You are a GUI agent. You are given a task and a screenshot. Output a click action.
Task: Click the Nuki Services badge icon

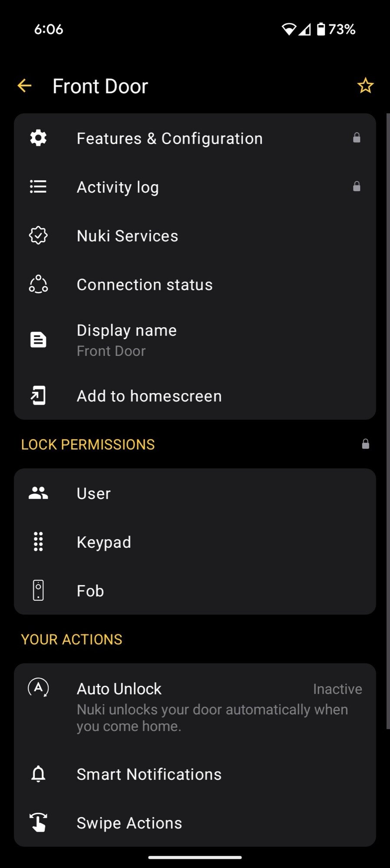(38, 236)
